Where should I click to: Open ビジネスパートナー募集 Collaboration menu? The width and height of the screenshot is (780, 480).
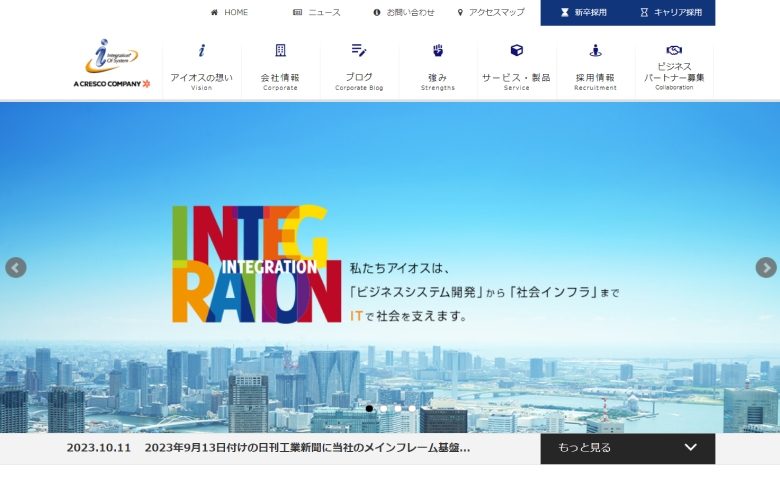point(674,68)
